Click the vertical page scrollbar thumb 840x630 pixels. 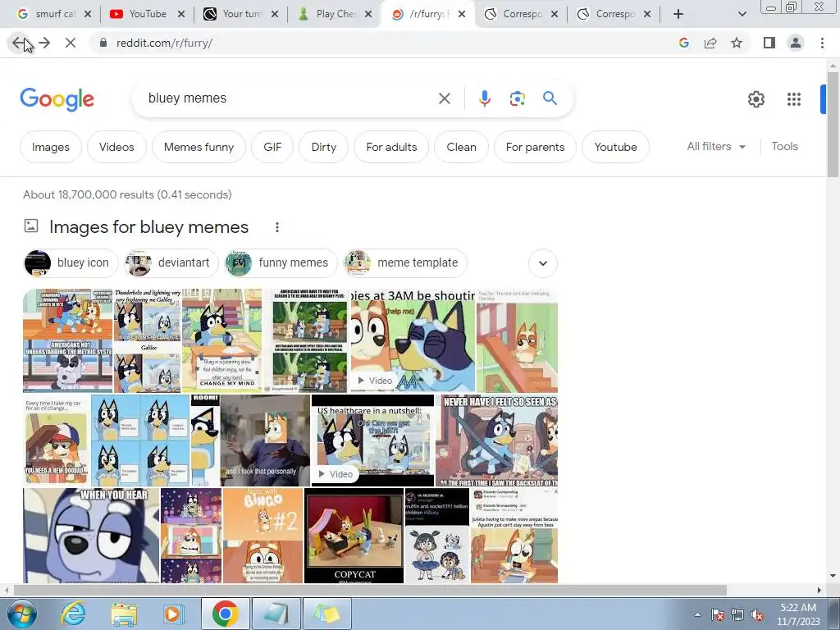pyautogui.click(x=832, y=123)
